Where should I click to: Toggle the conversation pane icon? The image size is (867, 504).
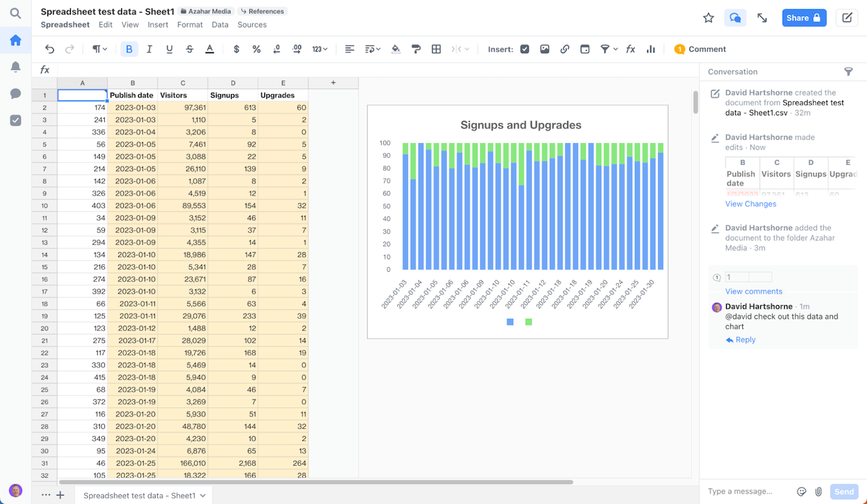tap(735, 18)
